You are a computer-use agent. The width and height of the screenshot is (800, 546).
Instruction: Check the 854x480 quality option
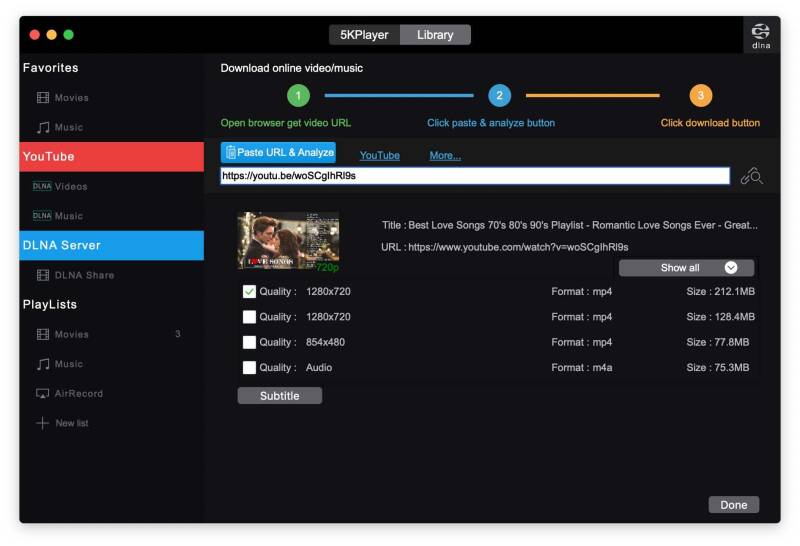[x=249, y=342]
